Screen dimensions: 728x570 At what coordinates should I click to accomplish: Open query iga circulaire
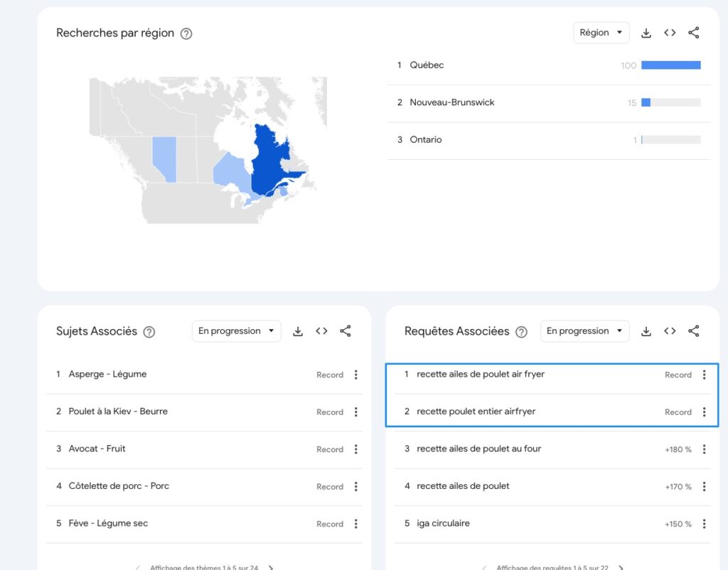[443, 523]
